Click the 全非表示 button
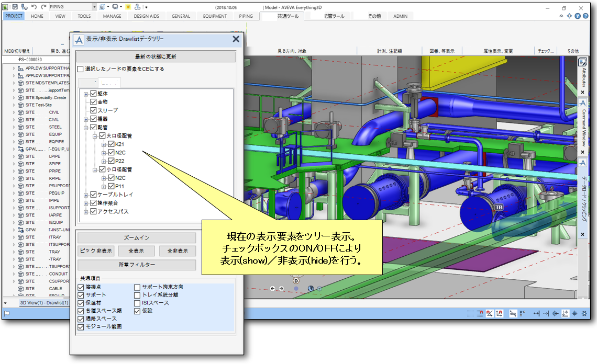597x364 pixels. tap(179, 251)
